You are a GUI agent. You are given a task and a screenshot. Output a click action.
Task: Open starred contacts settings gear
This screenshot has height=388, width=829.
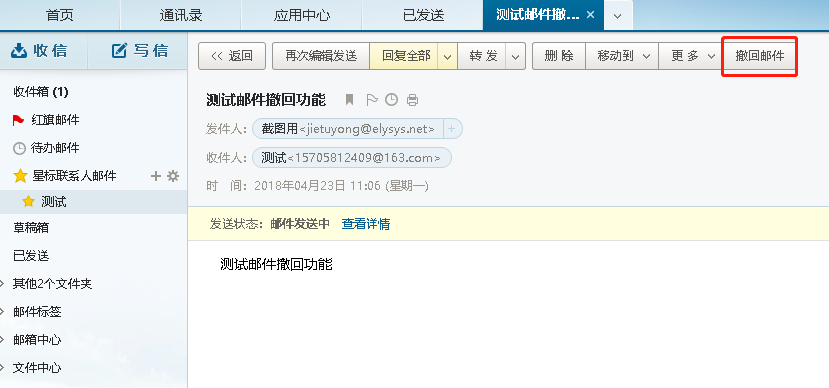(x=173, y=176)
